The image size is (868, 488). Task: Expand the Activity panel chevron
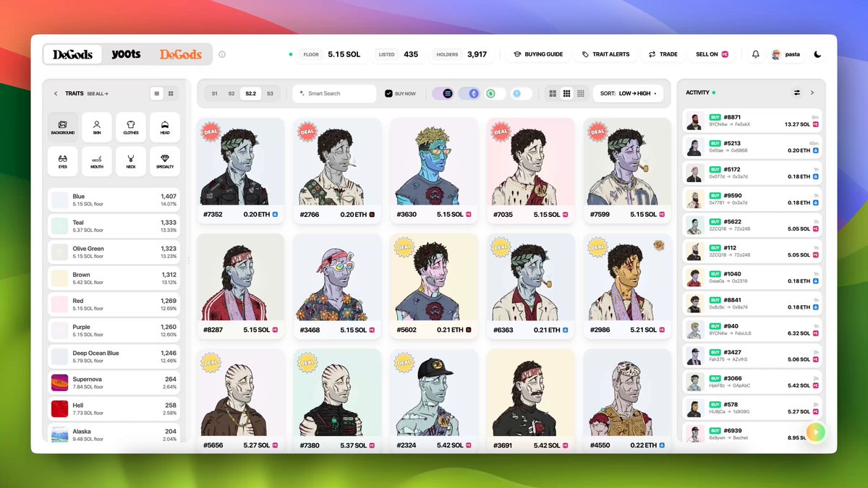tap(812, 93)
